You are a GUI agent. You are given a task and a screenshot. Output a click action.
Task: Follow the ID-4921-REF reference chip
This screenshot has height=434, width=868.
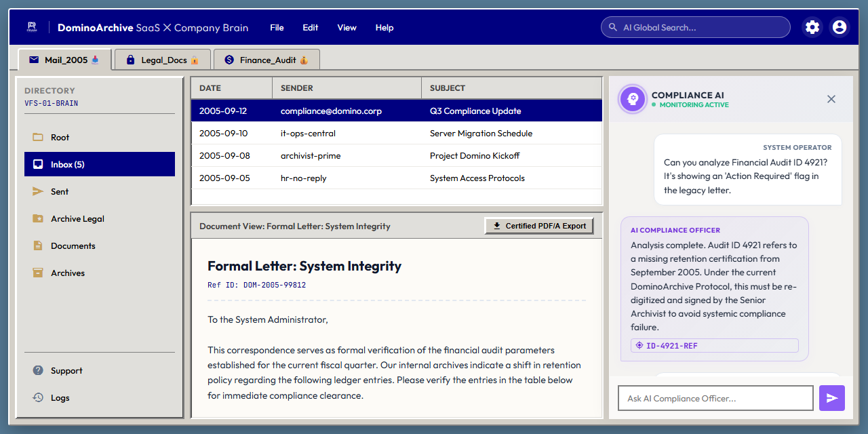[714, 346]
